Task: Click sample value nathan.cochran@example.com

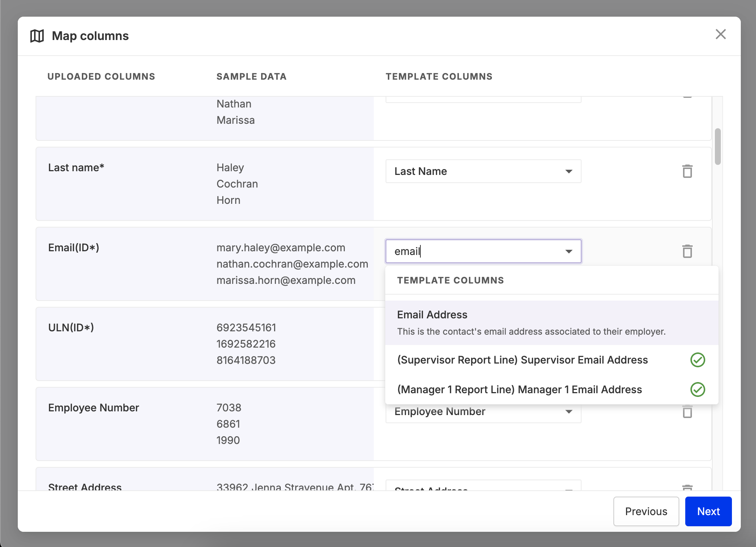Action: click(x=292, y=264)
